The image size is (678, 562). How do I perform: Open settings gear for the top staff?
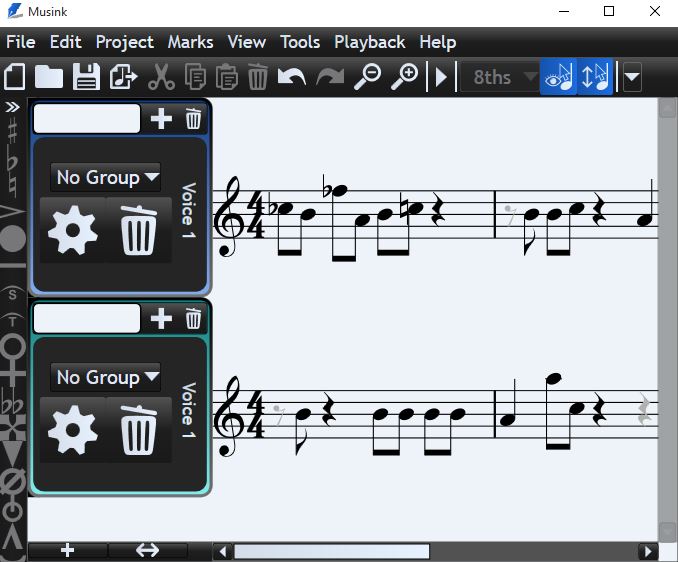pos(73,232)
